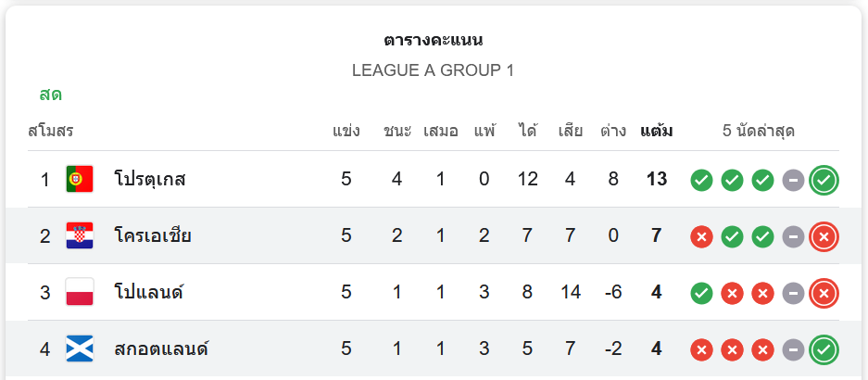Click Scotland's latest win icon, circled
The height and width of the screenshot is (380, 868).
tap(824, 350)
